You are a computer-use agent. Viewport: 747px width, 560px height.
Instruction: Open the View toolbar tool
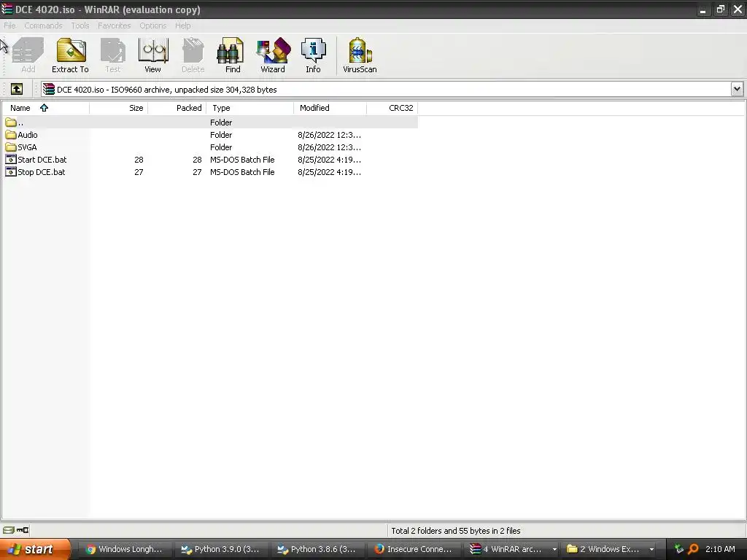click(x=153, y=55)
